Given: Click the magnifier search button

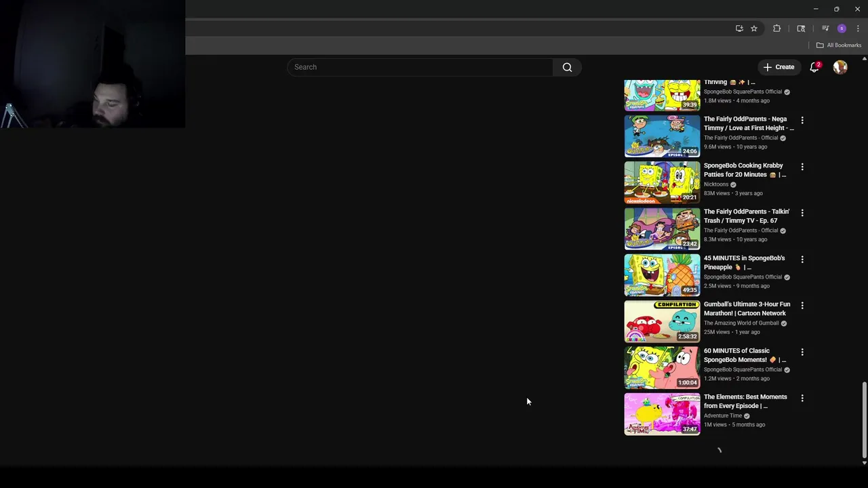Looking at the screenshot, I should click(x=568, y=67).
